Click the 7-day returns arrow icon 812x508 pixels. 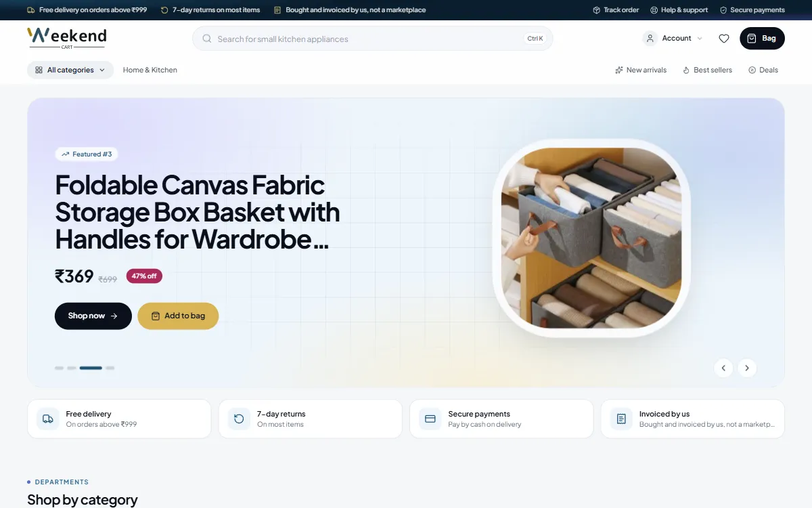point(239,419)
